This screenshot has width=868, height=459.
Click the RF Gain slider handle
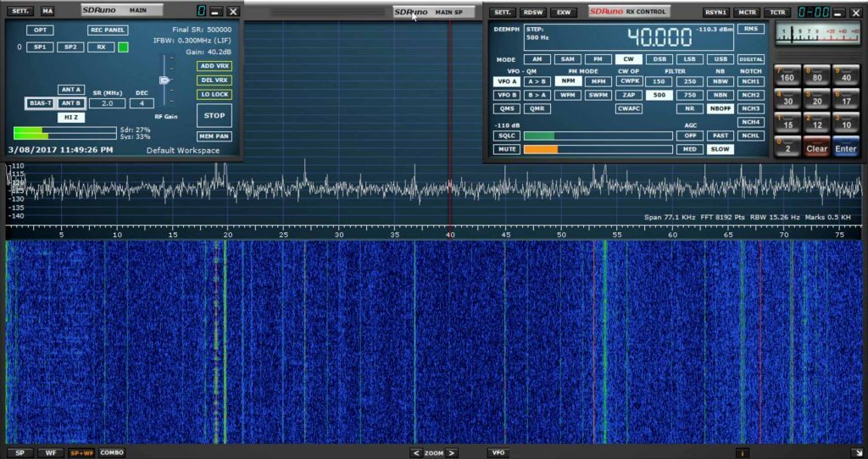click(164, 80)
